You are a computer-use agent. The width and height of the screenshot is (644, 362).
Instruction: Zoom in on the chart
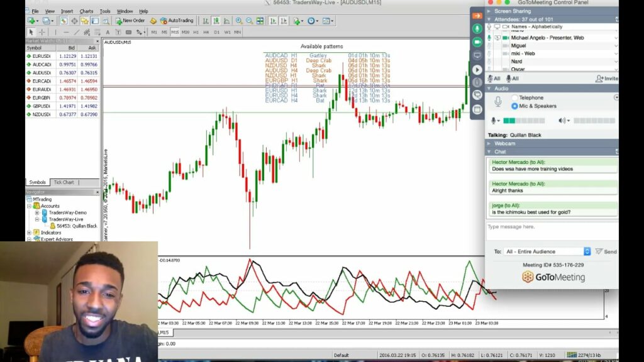click(x=239, y=21)
